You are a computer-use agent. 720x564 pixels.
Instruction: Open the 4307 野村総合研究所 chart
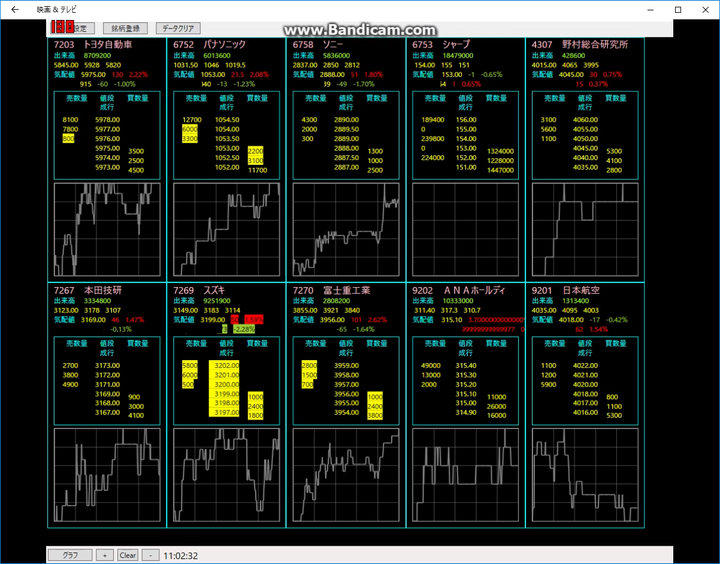point(585,230)
